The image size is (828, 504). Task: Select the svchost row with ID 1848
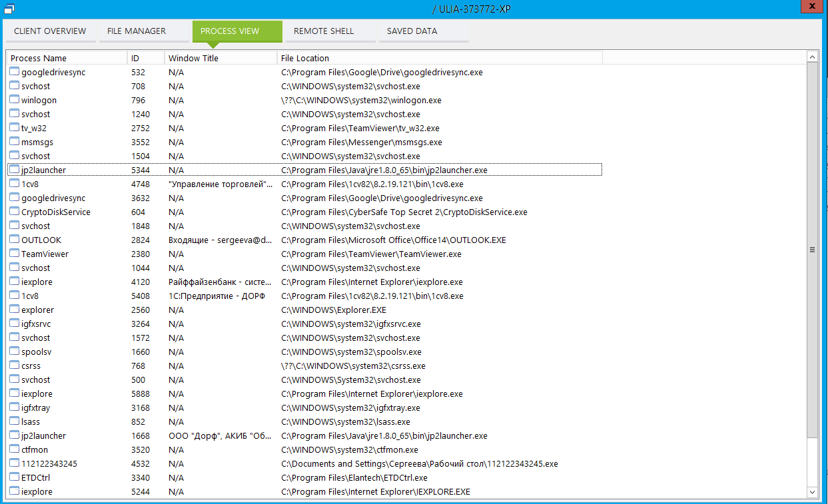[304, 226]
